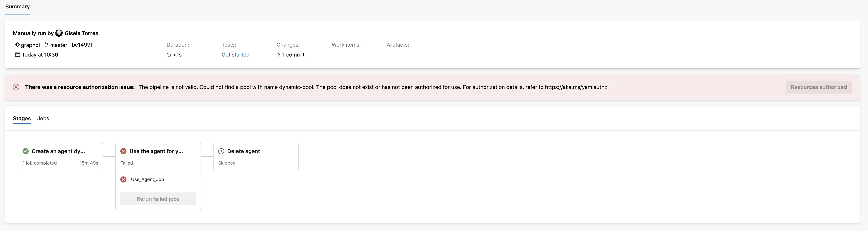Click the Delete agent stage card
The height and width of the screenshot is (231, 868).
click(256, 157)
